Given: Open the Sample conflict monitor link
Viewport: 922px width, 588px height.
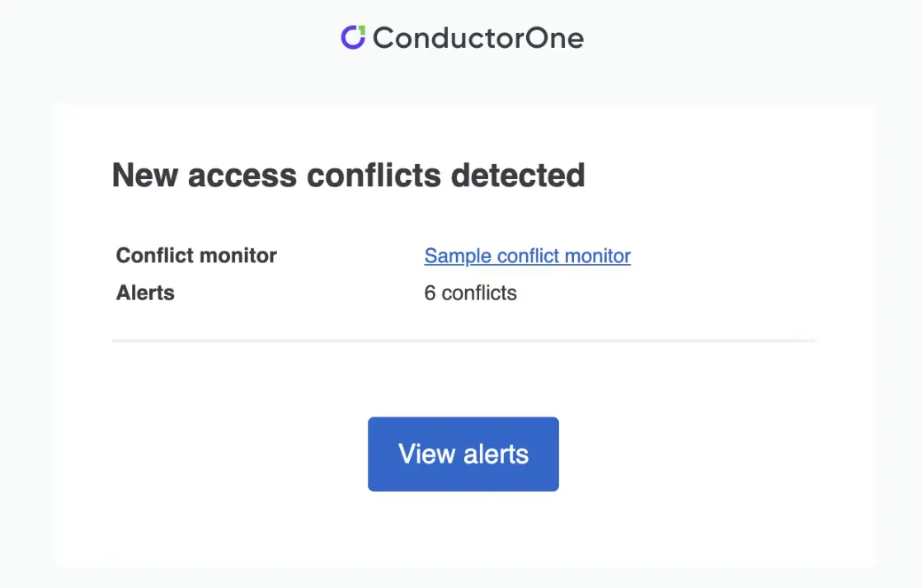Looking at the screenshot, I should pos(527,256).
